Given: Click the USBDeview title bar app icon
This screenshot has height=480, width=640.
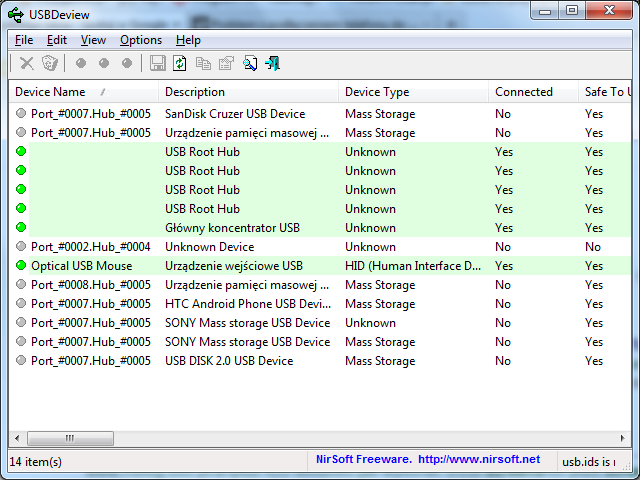Looking at the screenshot, I should click(x=16, y=15).
